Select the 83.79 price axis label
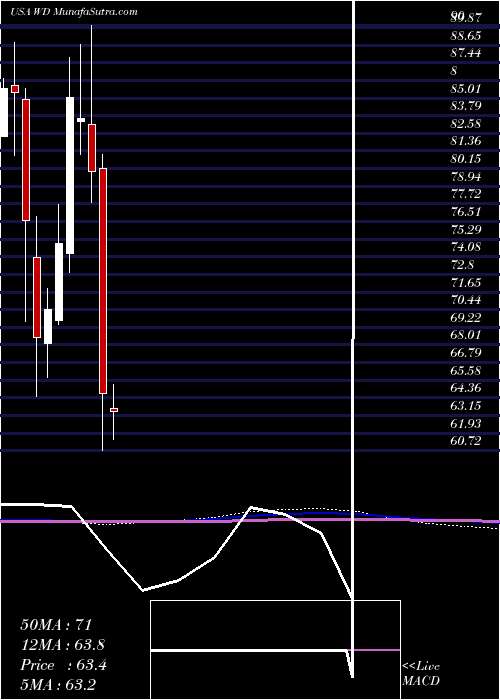 pos(466,106)
